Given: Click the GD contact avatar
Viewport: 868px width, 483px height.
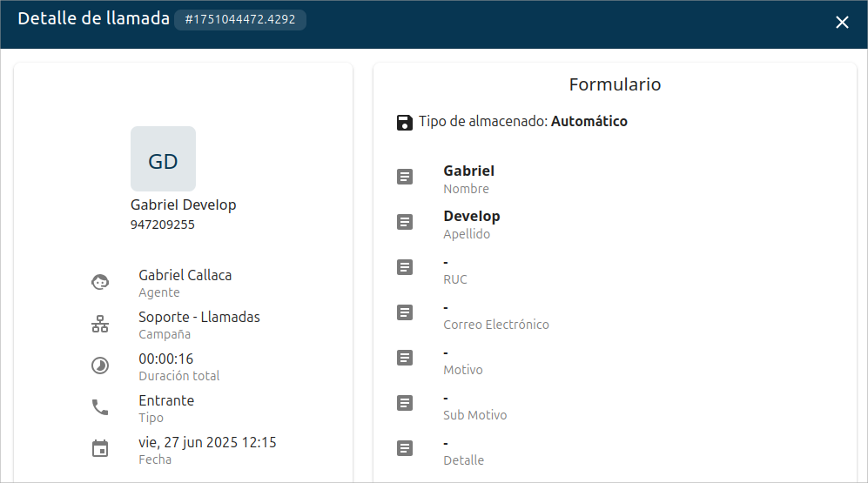Looking at the screenshot, I should tap(163, 159).
